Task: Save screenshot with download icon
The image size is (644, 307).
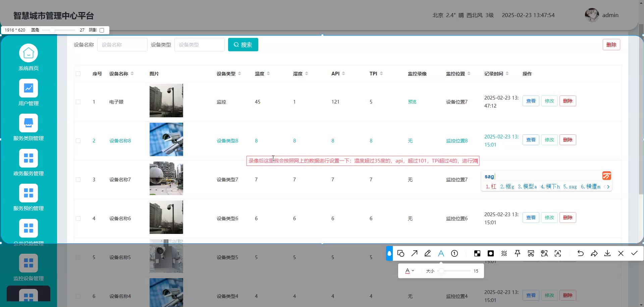Action: coord(607,253)
